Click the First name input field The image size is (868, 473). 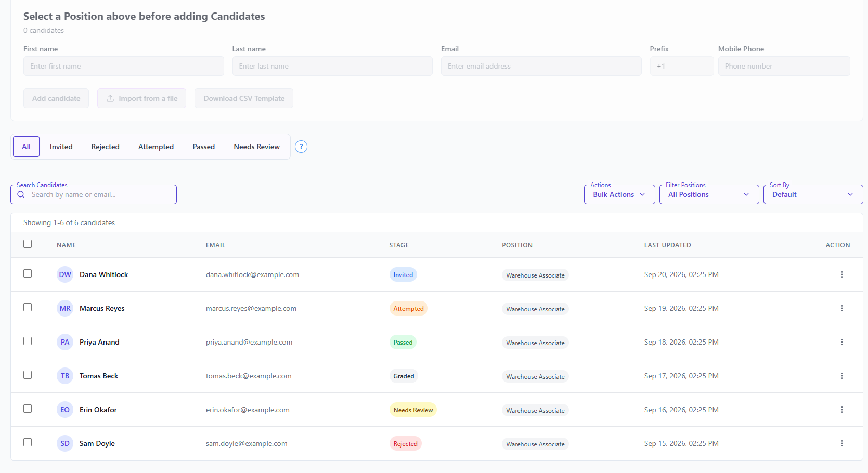[x=124, y=66]
